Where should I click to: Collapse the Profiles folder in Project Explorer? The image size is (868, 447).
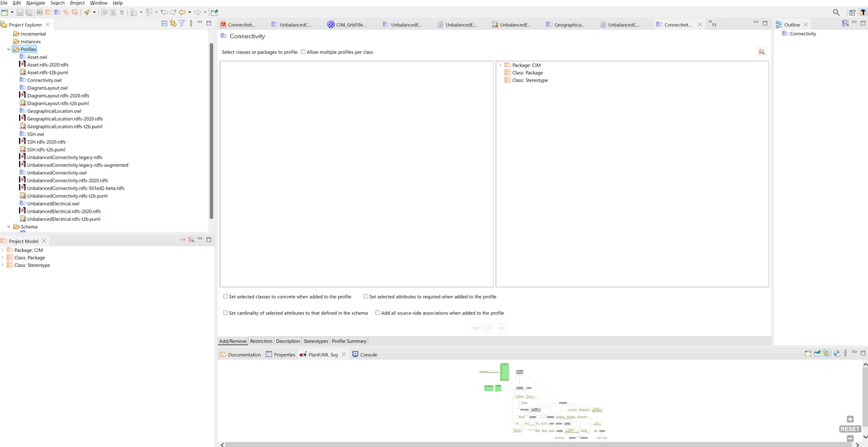point(9,49)
